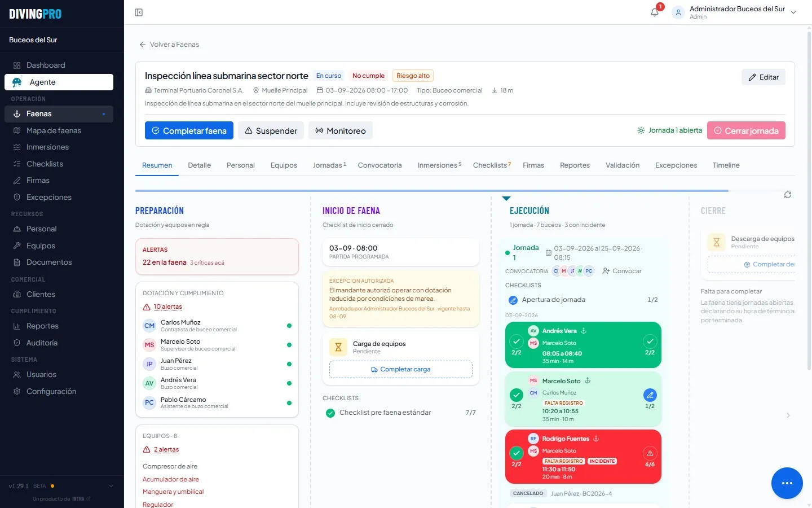
Task: Click the Equipos wrench icon in sidebar
Action: coord(17,246)
